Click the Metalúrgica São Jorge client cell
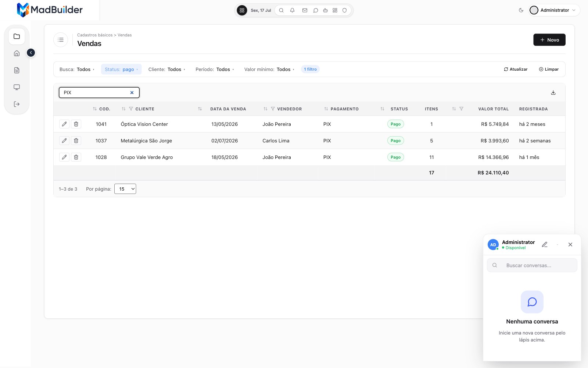 pos(146,141)
